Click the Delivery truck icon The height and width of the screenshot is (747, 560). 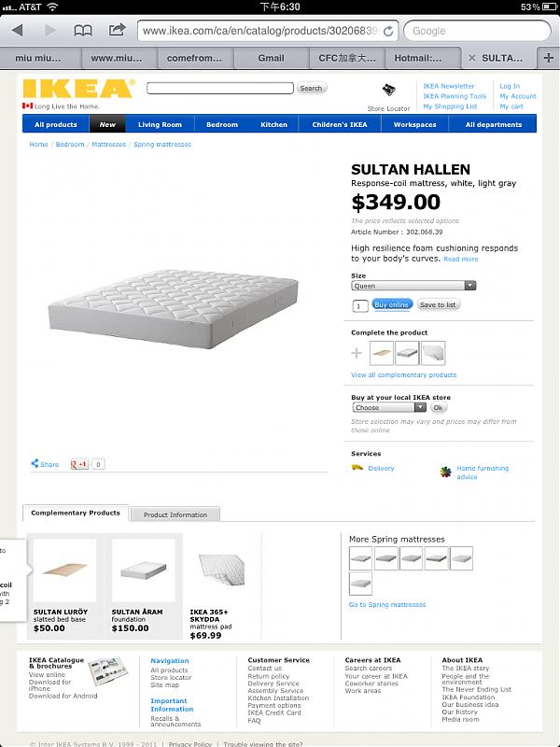click(357, 468)
